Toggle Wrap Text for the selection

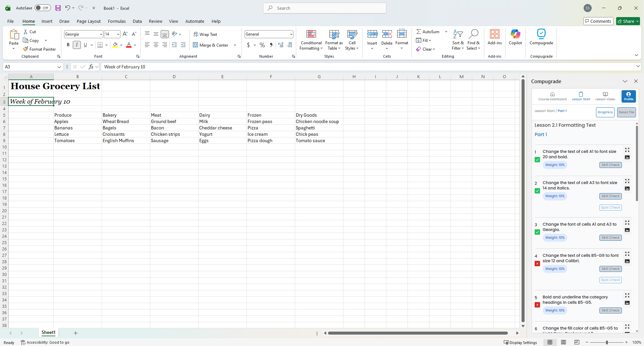(206, 34)
